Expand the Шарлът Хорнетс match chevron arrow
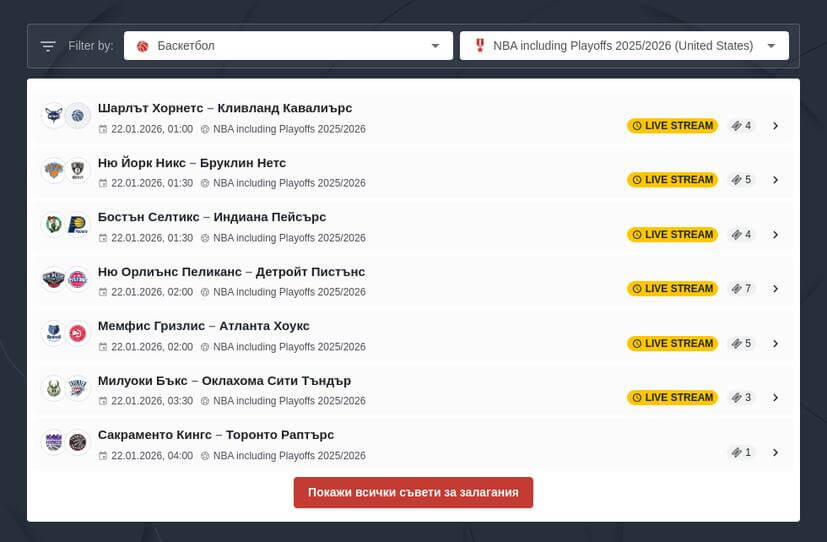 pos(775,126)
